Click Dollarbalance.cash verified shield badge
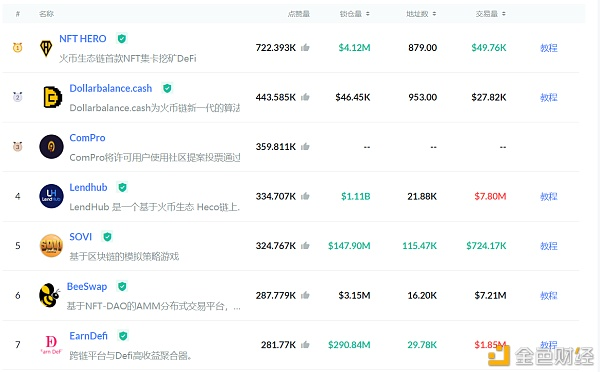 167,88
